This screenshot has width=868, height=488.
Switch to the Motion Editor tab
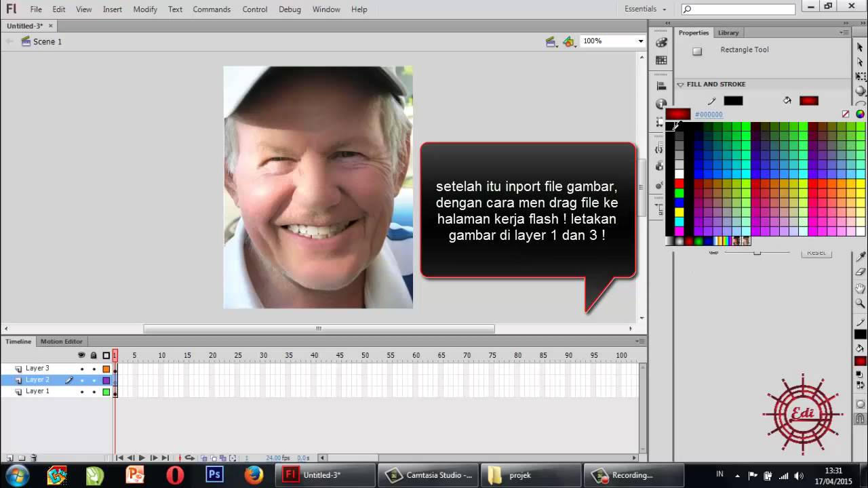pyautogui.click(x=61, y=342)
